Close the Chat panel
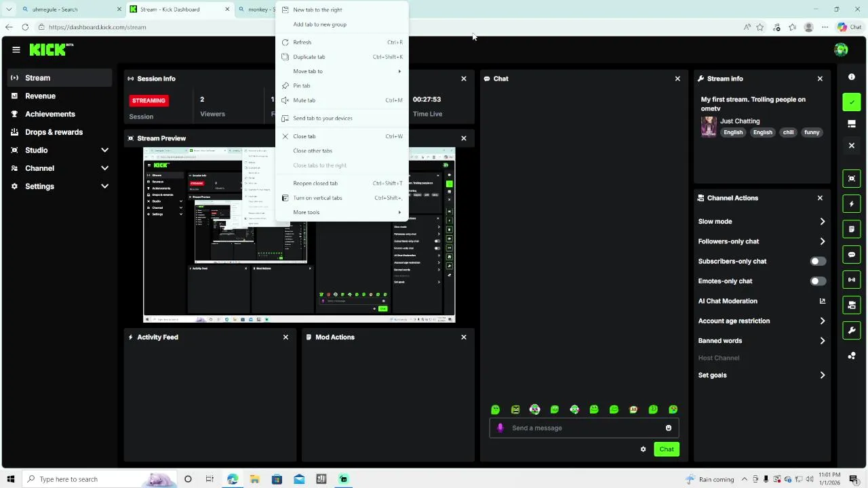This screenshot has height=488, width=868. point(677,79)
